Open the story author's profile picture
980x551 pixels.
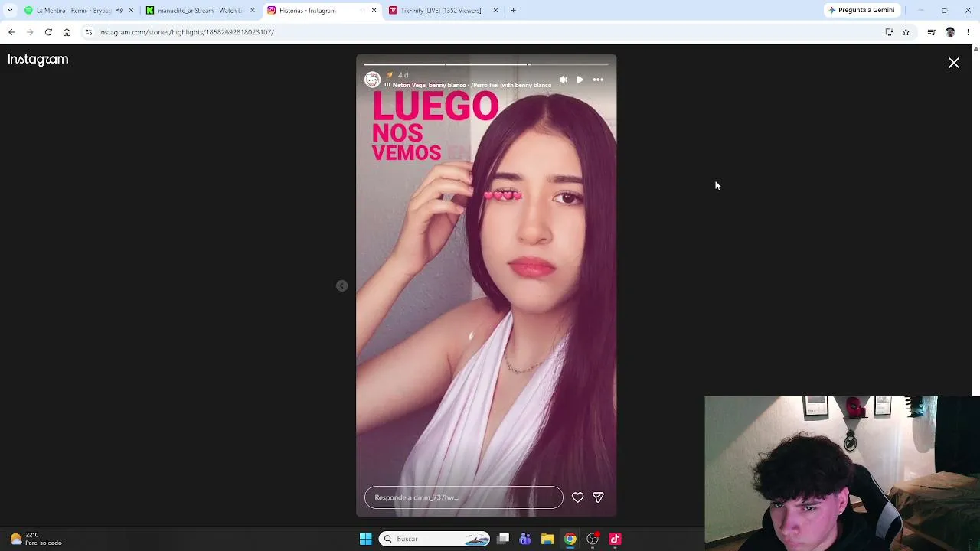click(x=373, y=80)
